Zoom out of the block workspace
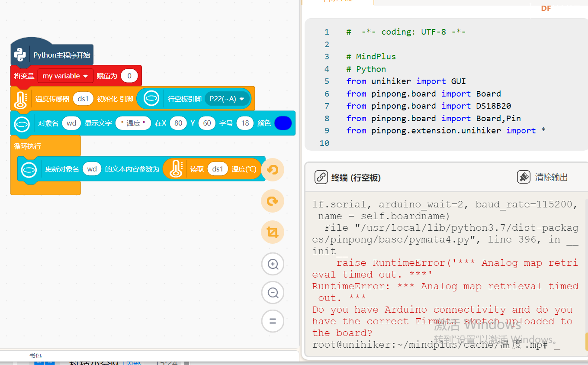The width and height of the screenshot is (588, 365). [273, 293]
